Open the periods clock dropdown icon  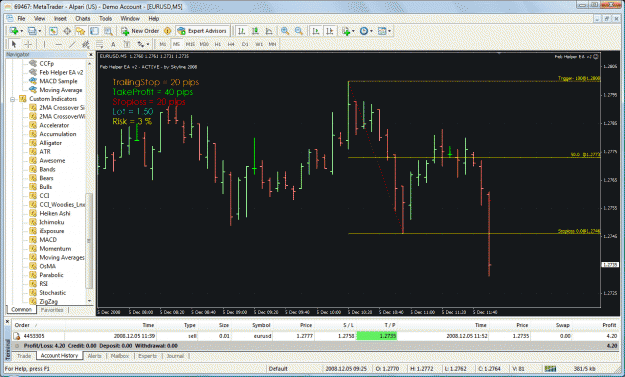click(x=366, y=31)
